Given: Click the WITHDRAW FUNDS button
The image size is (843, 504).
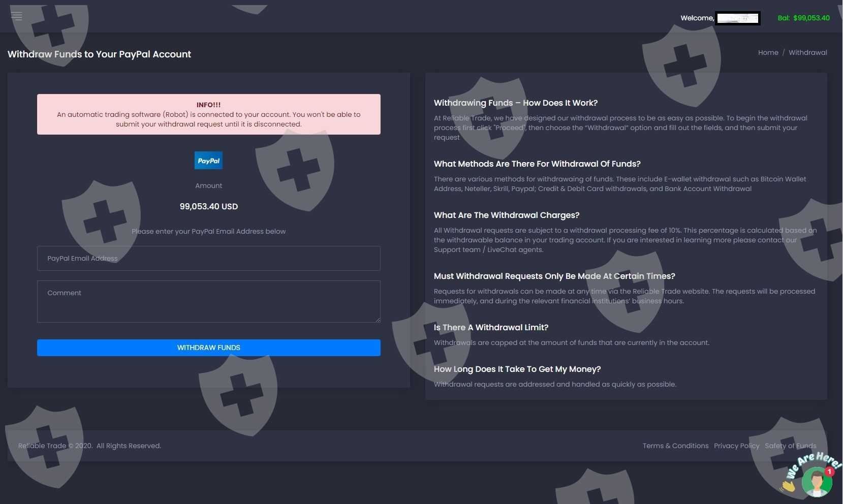Looking at the screenshot, I should (208, 348).
